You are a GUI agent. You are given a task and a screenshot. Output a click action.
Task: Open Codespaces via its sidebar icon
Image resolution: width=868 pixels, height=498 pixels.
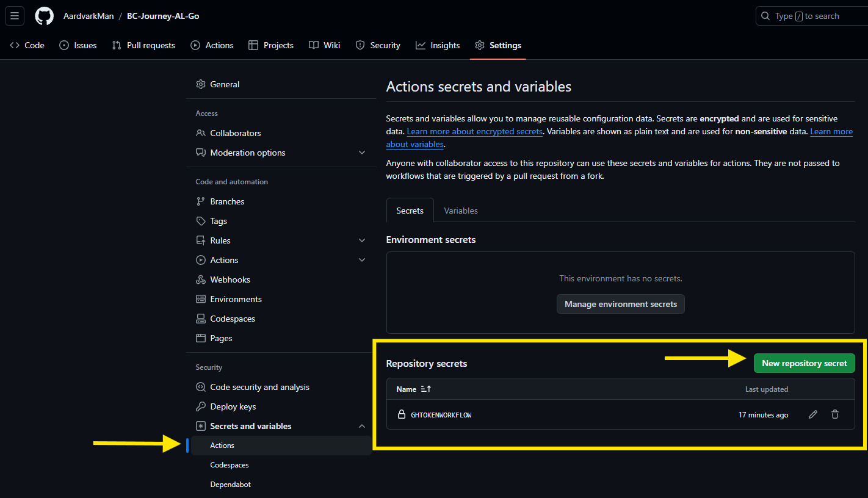pos(201,318)
